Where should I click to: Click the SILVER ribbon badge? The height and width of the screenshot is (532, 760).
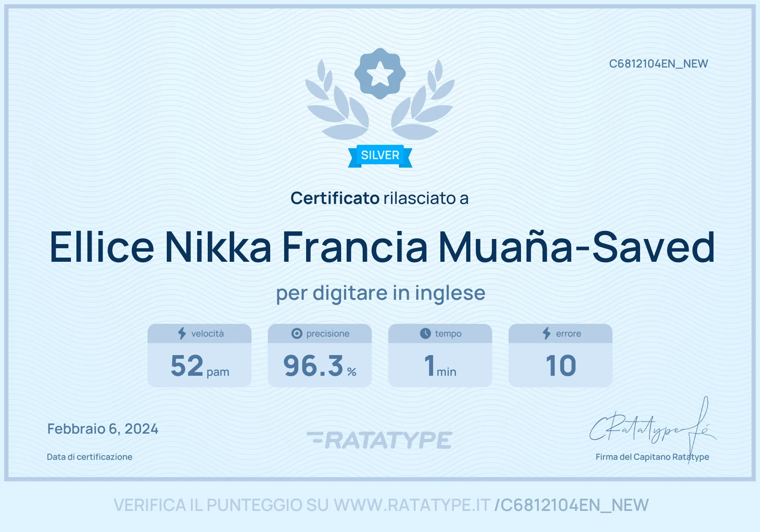pyautogui.click(x=380, y=156)
